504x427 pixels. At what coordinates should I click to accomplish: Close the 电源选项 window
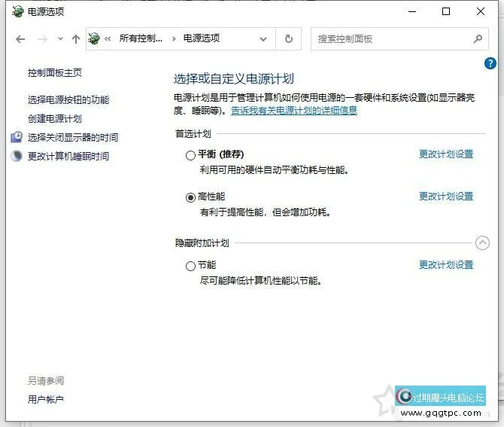coord(481,11)
